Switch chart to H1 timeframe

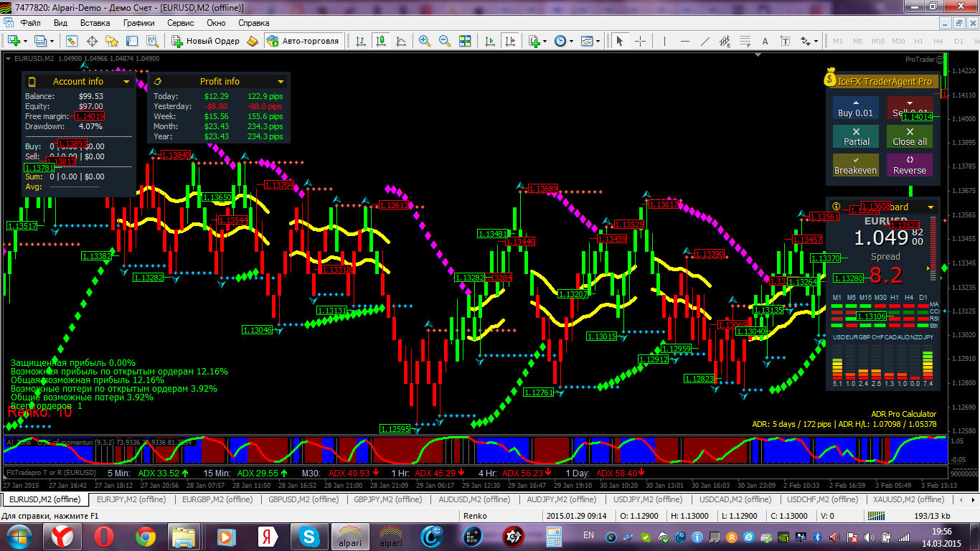[x=918, y=41]
